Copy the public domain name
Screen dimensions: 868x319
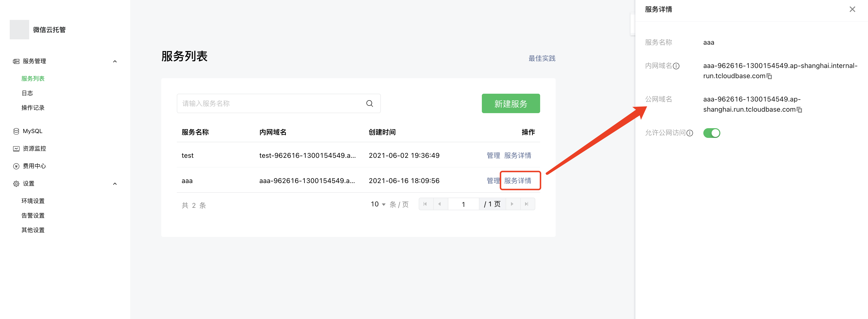click(799, 110)
